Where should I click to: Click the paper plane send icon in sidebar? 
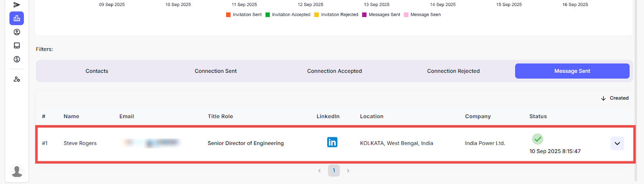point(17,5)
